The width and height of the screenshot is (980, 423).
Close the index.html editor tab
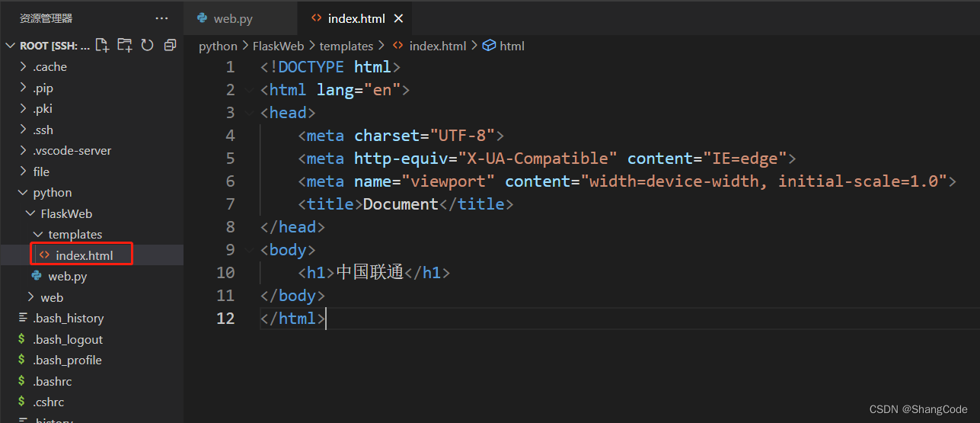(x=399, y=18)
